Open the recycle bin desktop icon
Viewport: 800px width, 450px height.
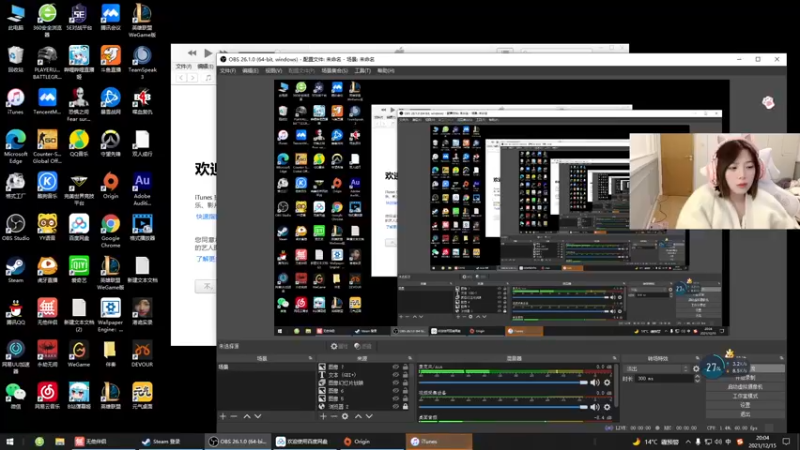[x=15, y=59]
